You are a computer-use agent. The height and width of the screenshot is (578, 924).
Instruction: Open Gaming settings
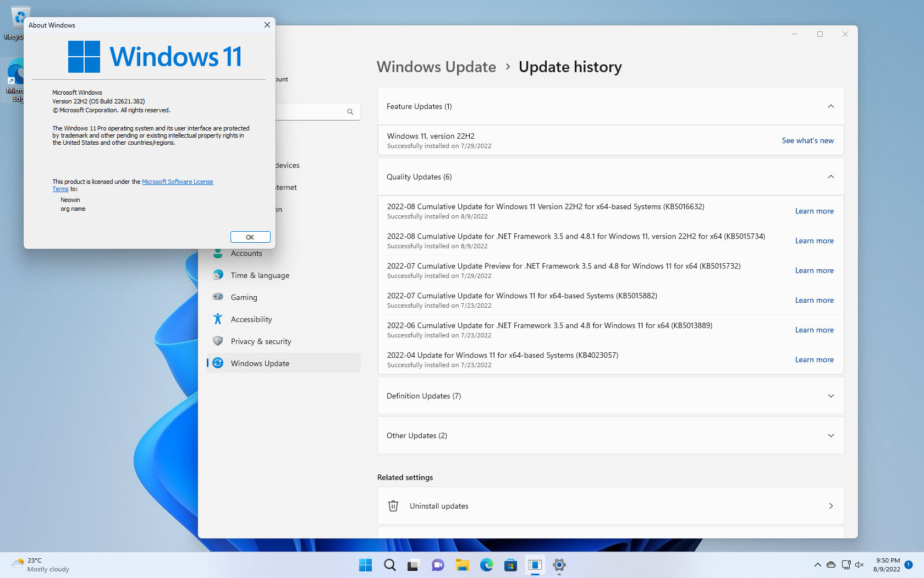pos(244,297)
